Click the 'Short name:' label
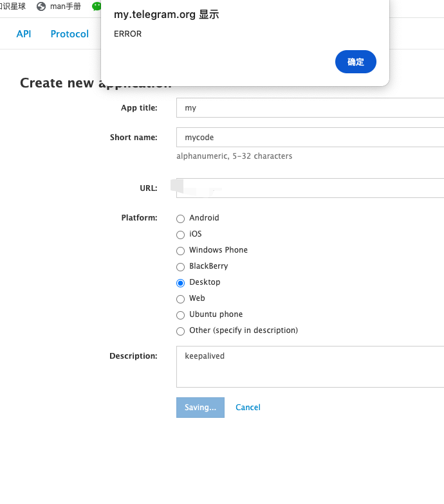The width and height of the screenshot is (444, 504). (134, 138)
